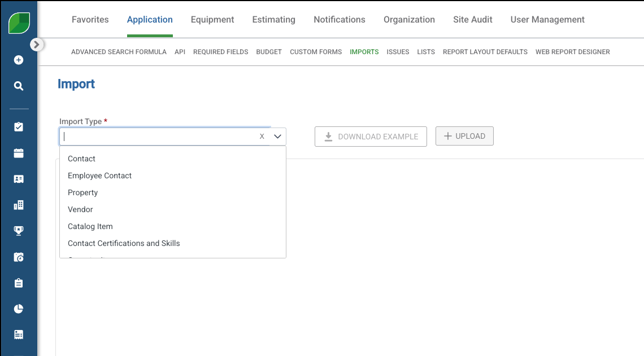Open the search tool in the sidebar
This screenshot has height=356, width=644.
(x=19, y=86)
